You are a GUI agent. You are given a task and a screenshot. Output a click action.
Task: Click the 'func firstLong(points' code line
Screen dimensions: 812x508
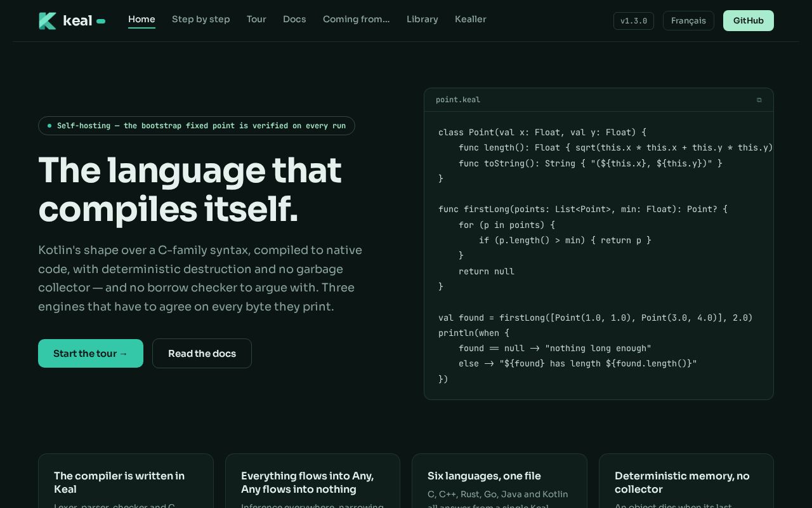(x=583, y=209)
